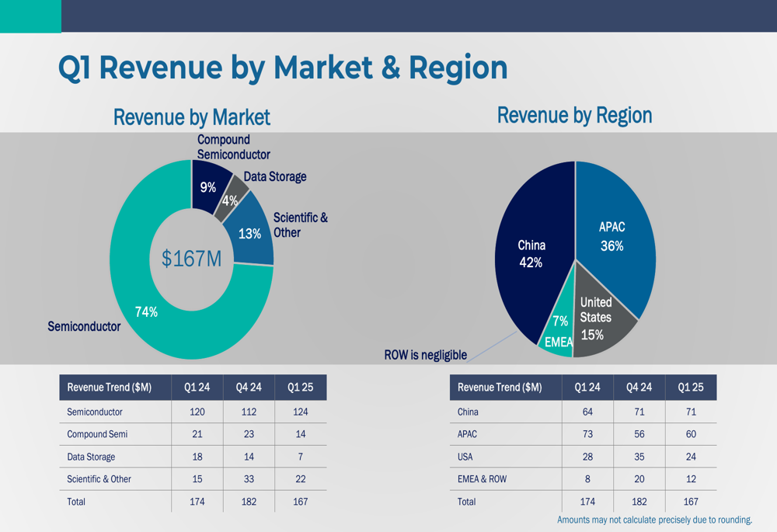Select the Semiconductor Q1 25 value 124
777x532 pixels.
[300, 412]
